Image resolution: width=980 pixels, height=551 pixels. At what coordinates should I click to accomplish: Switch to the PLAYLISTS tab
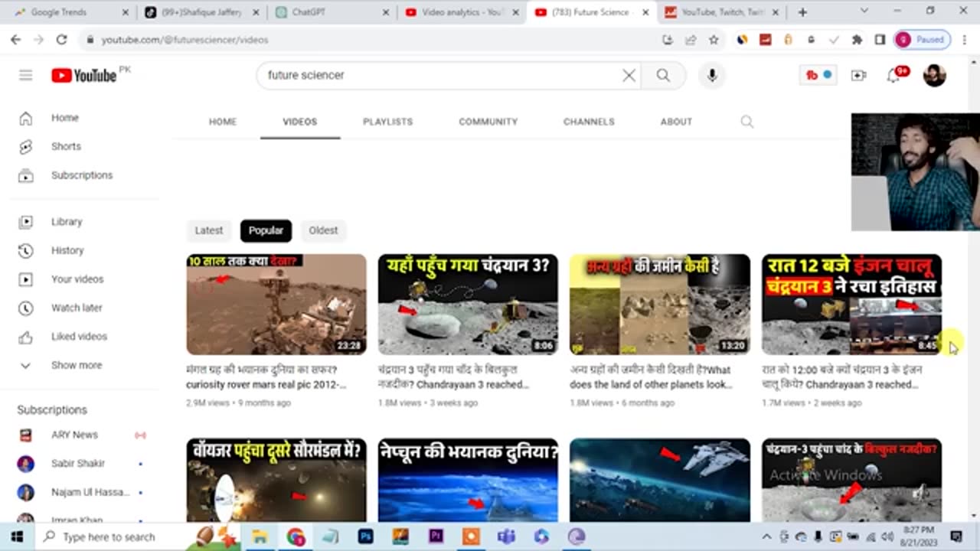click(387, 122)
